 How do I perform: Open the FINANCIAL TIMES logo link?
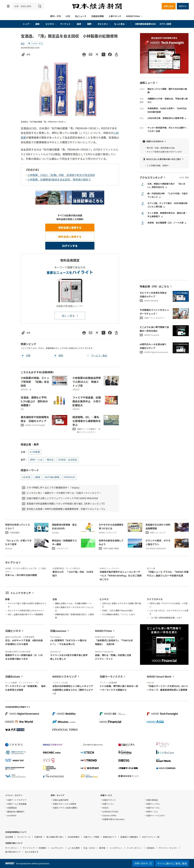click(x=65, y=729)
